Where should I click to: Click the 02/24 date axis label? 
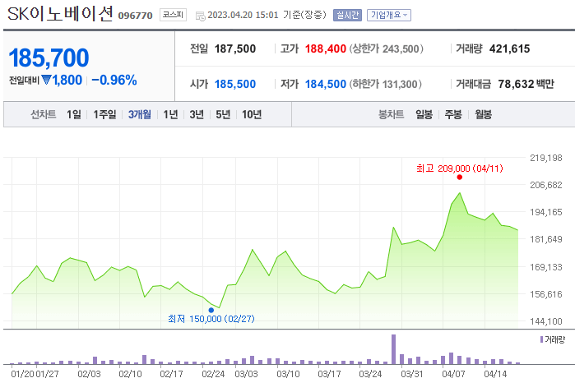(213, 374)
